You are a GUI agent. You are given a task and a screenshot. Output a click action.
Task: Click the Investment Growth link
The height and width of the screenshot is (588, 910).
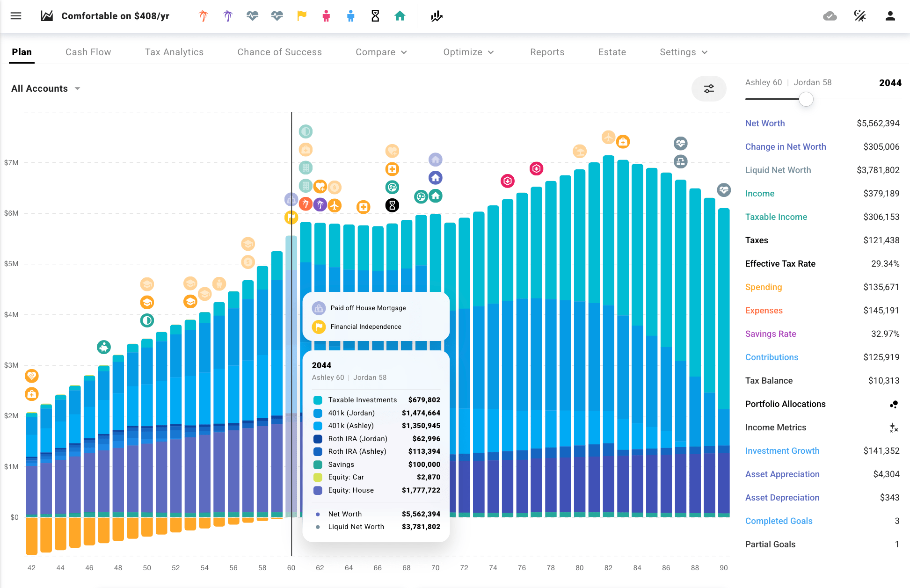click(x=782, y=451)
